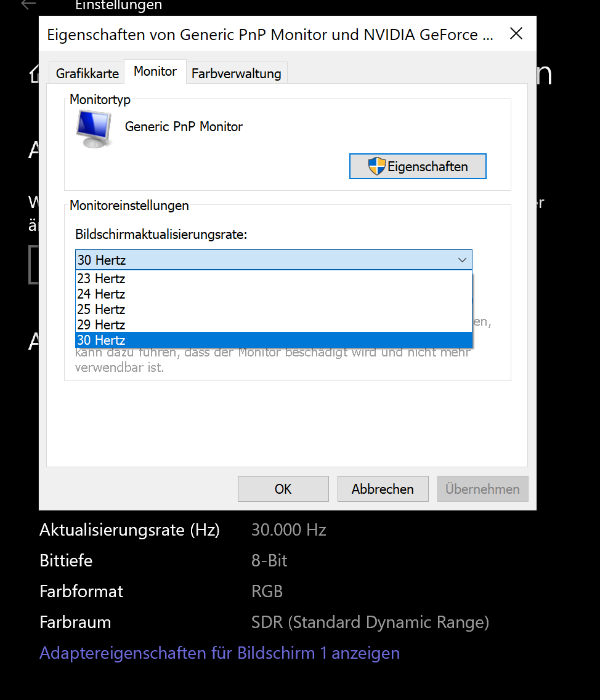Cancel the dialog with Abbrechen
600x700 pixels.
383,488
